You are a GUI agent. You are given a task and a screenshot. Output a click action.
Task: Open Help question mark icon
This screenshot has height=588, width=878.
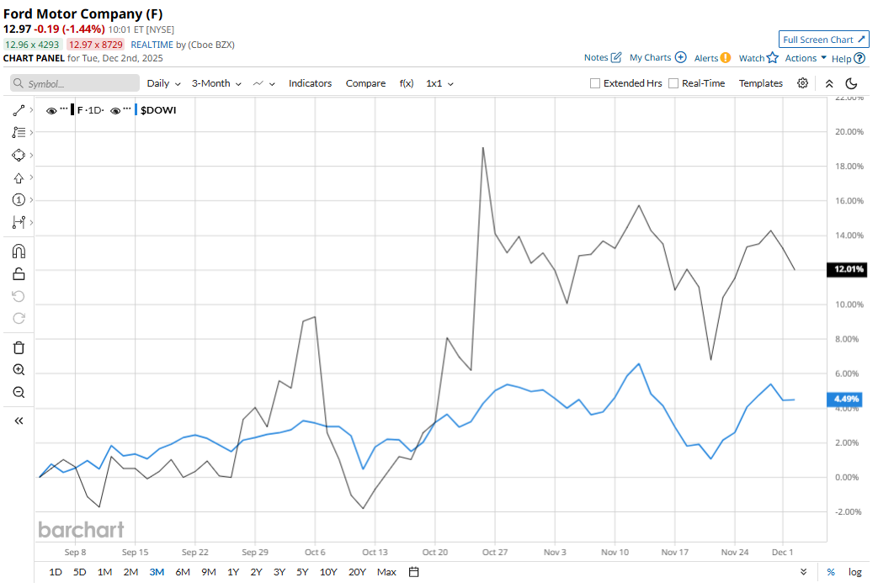[x=859, y=58]
